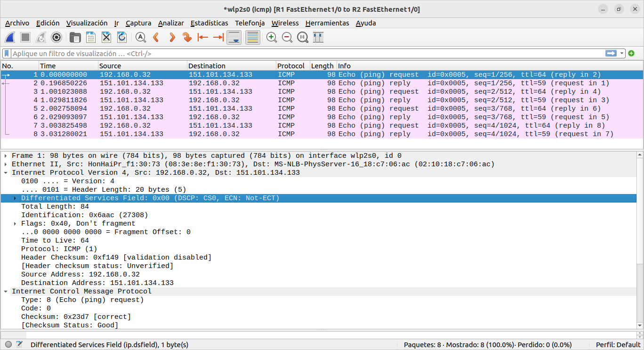The height and width of the screenshot is (350, 644).
Task: Select Type: 8 Echo request line
Action: tap(82, 300)
